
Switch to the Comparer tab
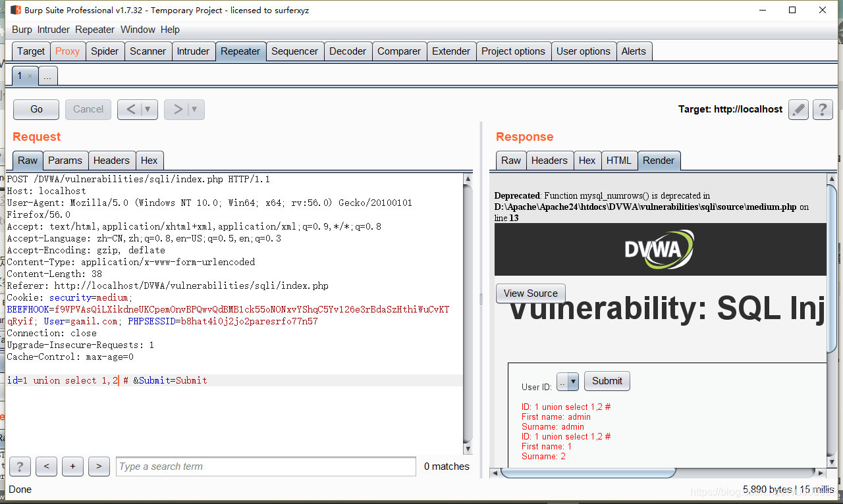[399, 51]
